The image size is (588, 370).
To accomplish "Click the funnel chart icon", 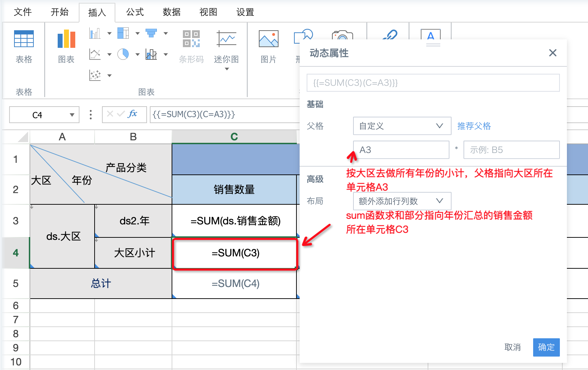I will coord(151,33).
